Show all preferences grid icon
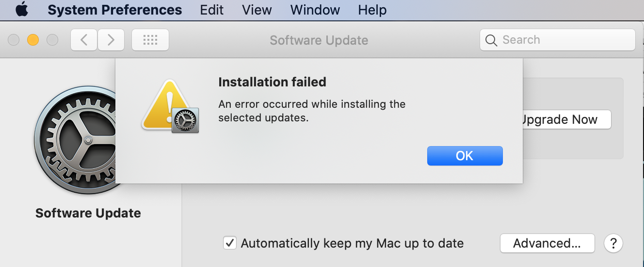 click(150, 40)
